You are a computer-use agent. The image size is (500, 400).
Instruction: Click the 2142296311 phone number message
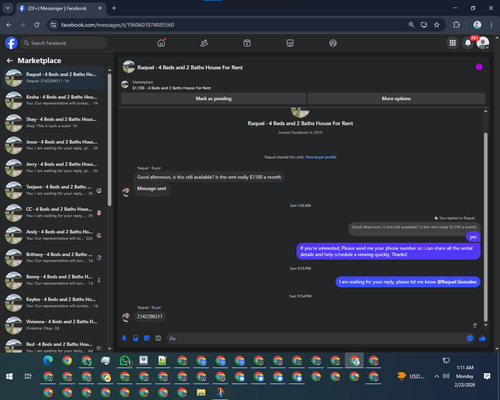click(x=150, y=316)
